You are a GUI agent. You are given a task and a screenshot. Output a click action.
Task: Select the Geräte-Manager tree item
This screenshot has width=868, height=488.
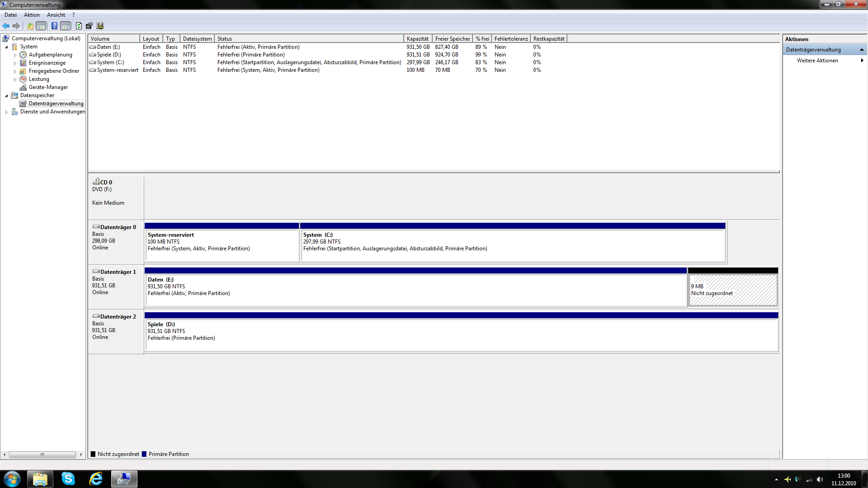click(48, 87)
